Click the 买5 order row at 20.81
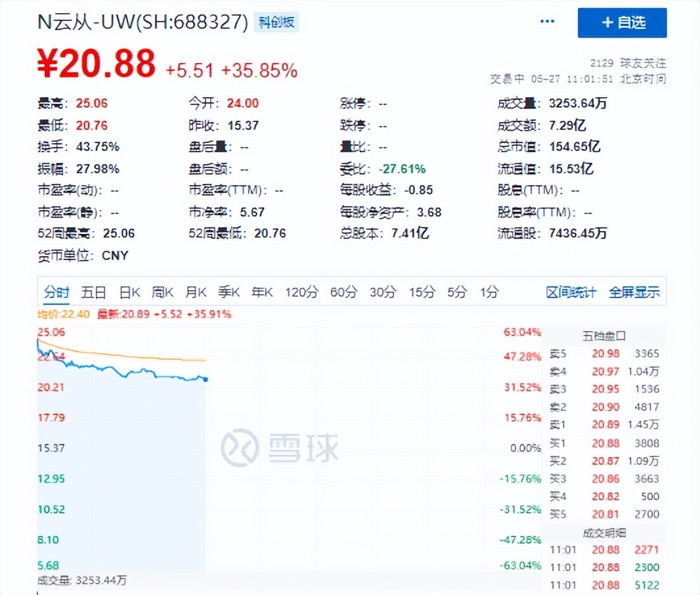Screen dimensions: 700x595 coord(604,514)
